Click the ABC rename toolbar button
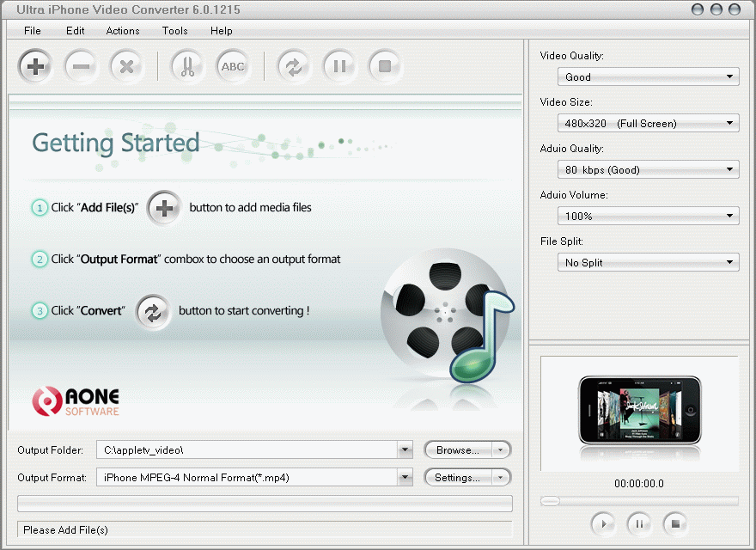Image resolution: width=756 pixels, height=550 pixels. tap(233, 66)
